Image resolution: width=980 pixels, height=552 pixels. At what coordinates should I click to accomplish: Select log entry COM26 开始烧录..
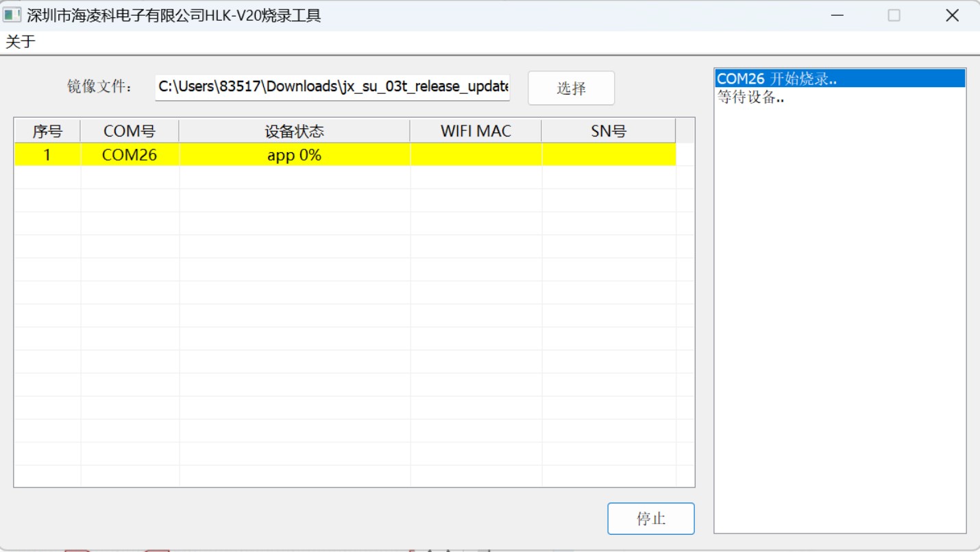coord(840,79)
